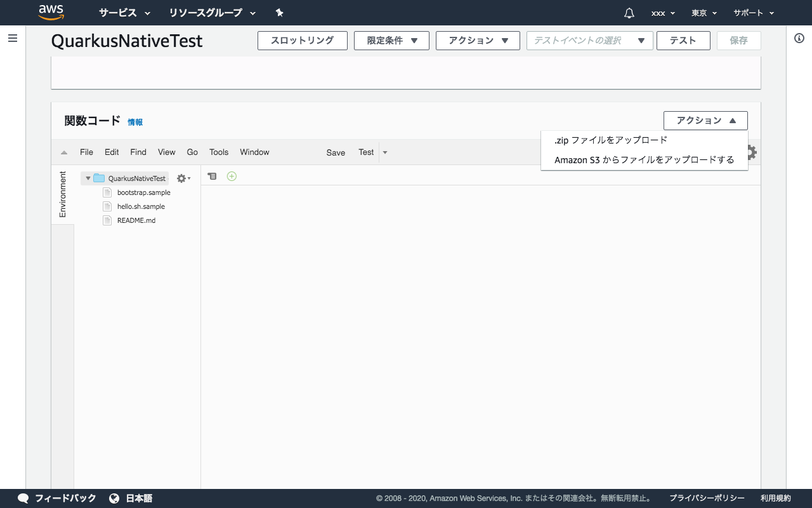This screenshot has height=508, width=812.
Task: Click the tab list icon above the editor
Action: coord(212,176)
